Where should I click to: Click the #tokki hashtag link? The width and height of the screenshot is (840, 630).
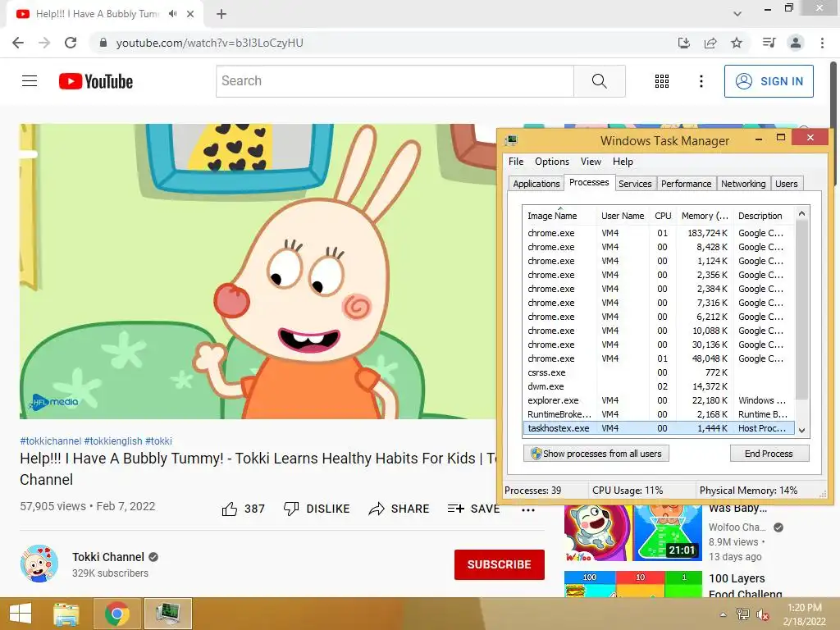coord(158,441)
